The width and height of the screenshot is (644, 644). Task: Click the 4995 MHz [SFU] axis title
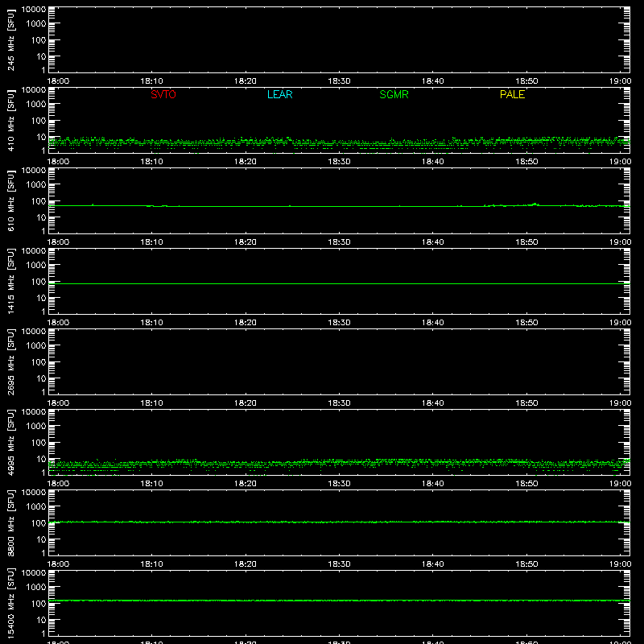pyautogui.click(x=10, y=442)
